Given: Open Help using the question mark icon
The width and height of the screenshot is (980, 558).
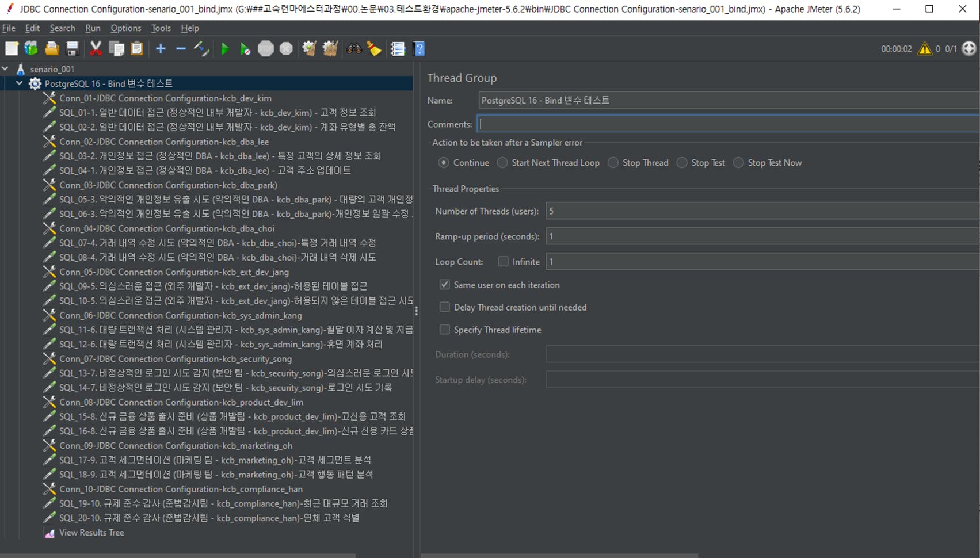Looking at the screenshot, I should pyautogui.click(x=419, y=49).
